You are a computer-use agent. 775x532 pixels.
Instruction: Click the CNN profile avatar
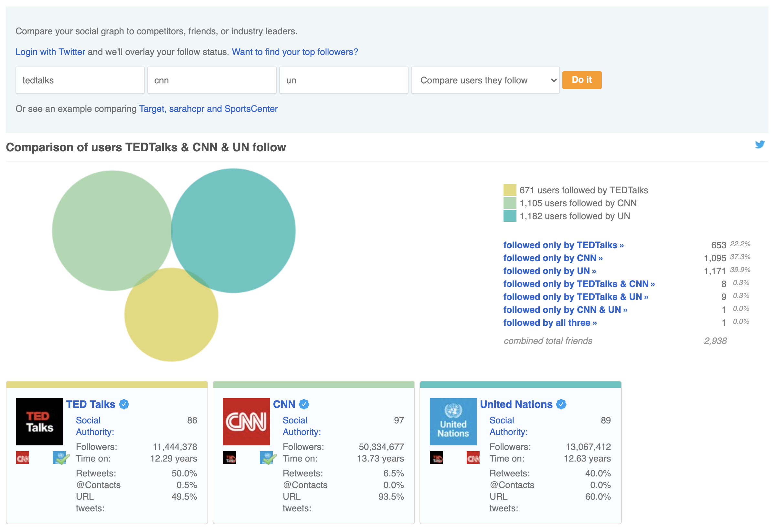click(247, 421)
